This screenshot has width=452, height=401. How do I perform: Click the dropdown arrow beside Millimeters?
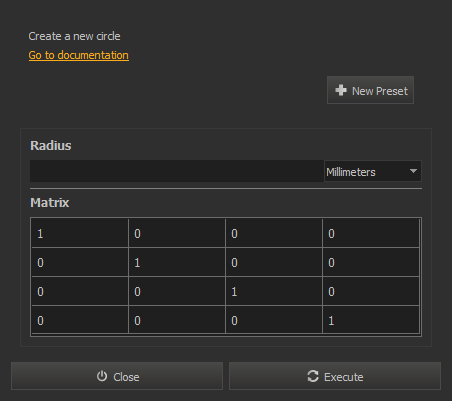click(x=413, y=171)
